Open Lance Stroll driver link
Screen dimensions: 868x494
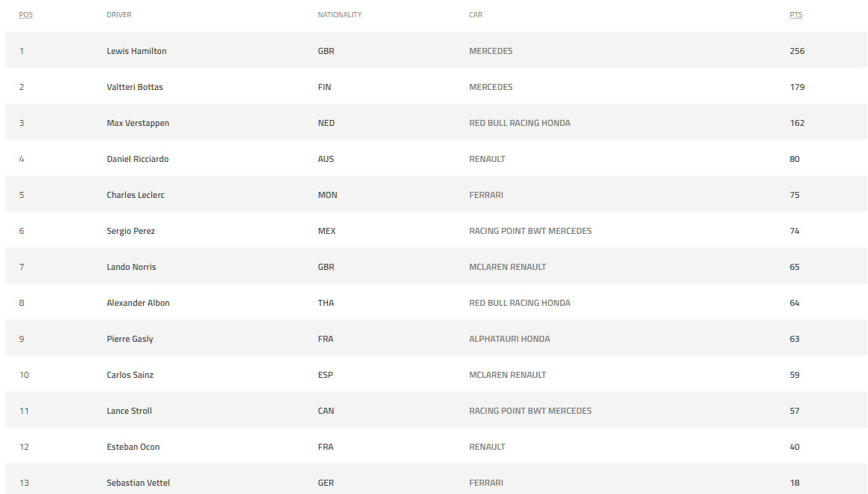click(129, 411)
